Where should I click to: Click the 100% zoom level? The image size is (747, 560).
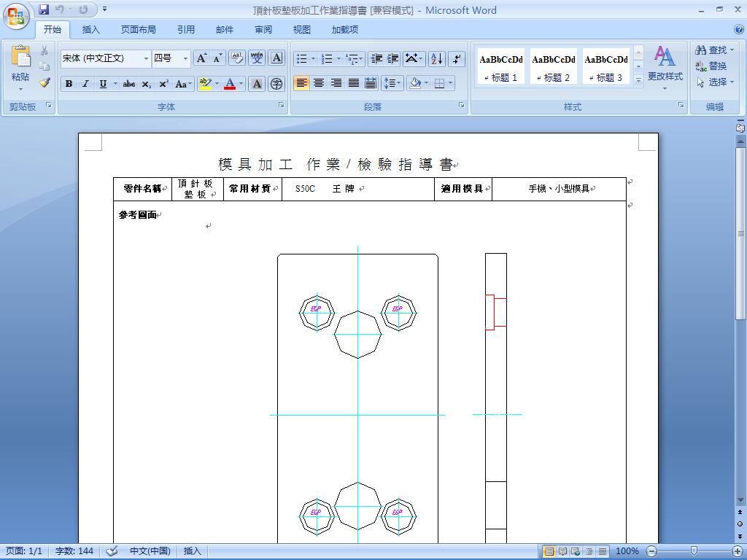click(627, 551)
